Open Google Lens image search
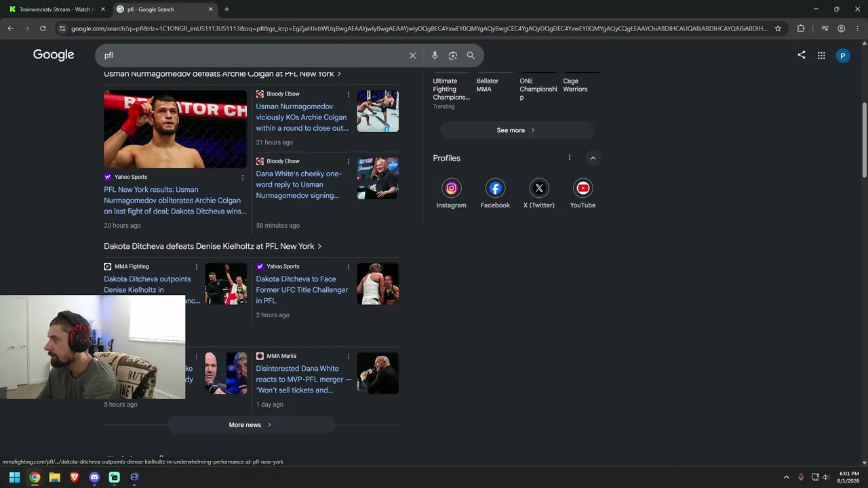Screen dimensions: 868x488 click(453, 56)
